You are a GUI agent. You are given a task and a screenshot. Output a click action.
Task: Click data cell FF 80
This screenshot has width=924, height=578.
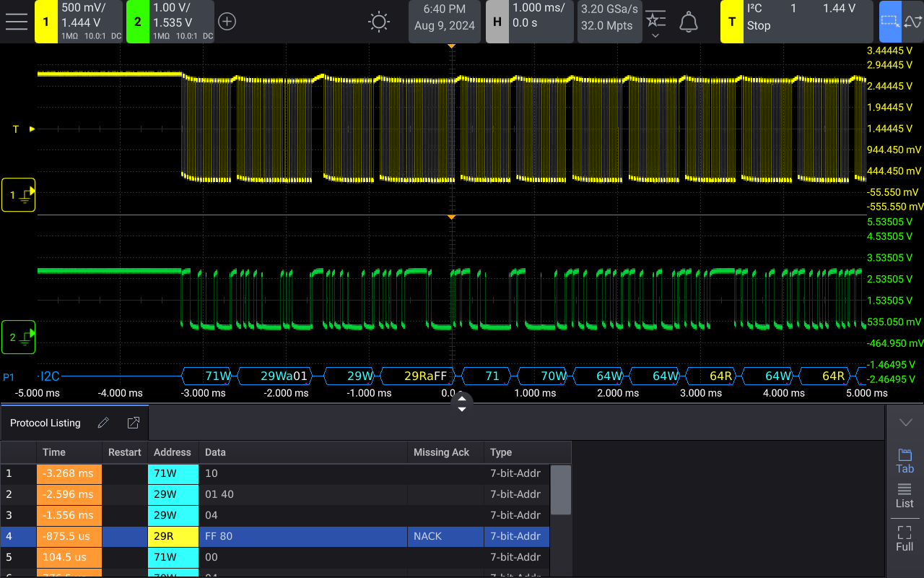(x=303, y=537)
